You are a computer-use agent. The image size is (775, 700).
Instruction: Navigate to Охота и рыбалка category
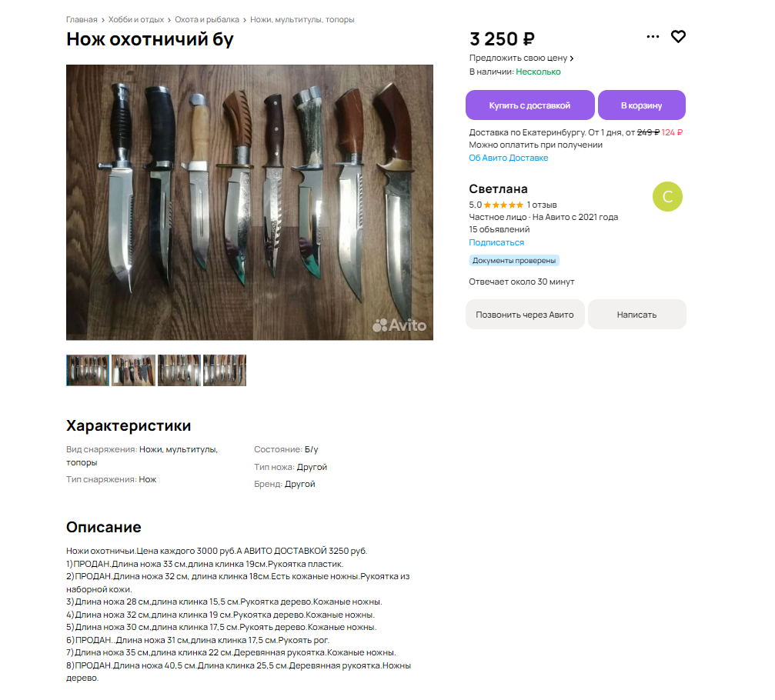(206, 20)
